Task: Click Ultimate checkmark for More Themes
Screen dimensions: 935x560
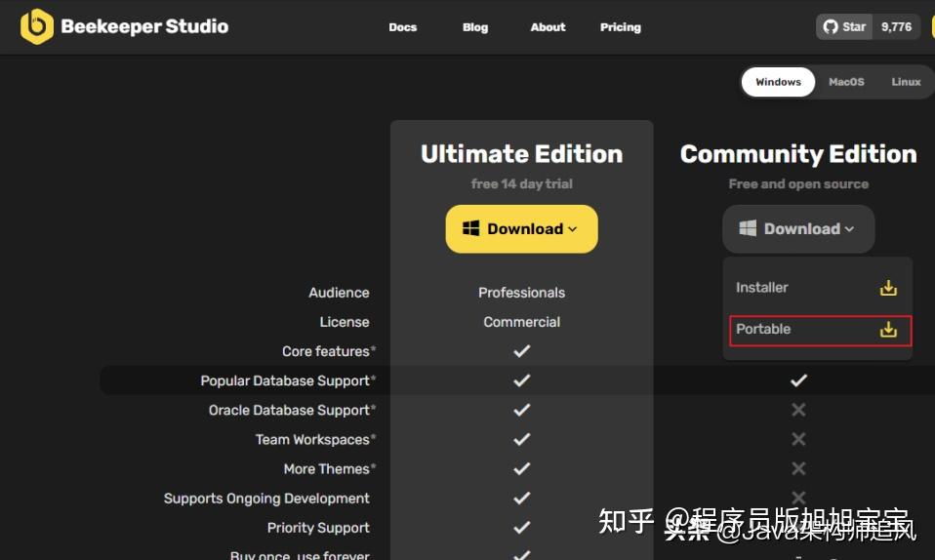Action: (x=522, y=468)
